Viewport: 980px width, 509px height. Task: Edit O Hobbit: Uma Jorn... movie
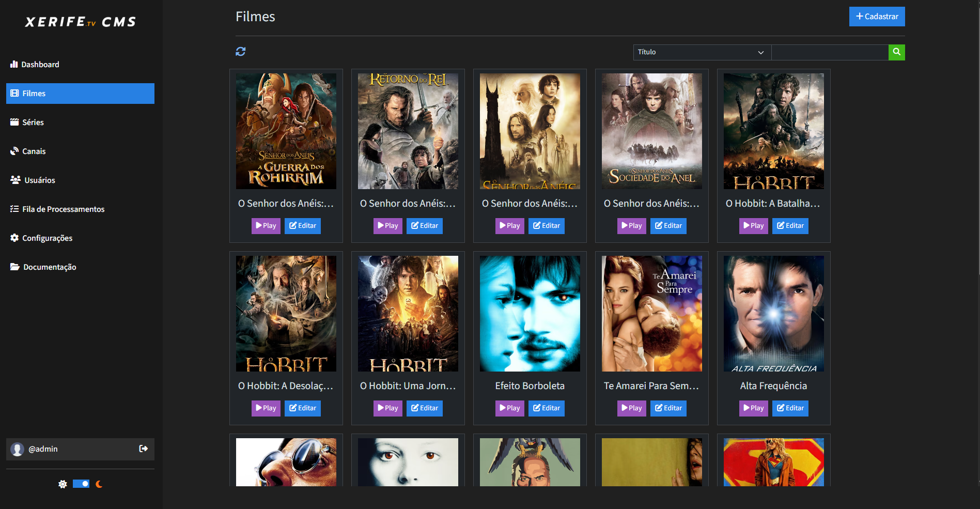coord(425,408)
